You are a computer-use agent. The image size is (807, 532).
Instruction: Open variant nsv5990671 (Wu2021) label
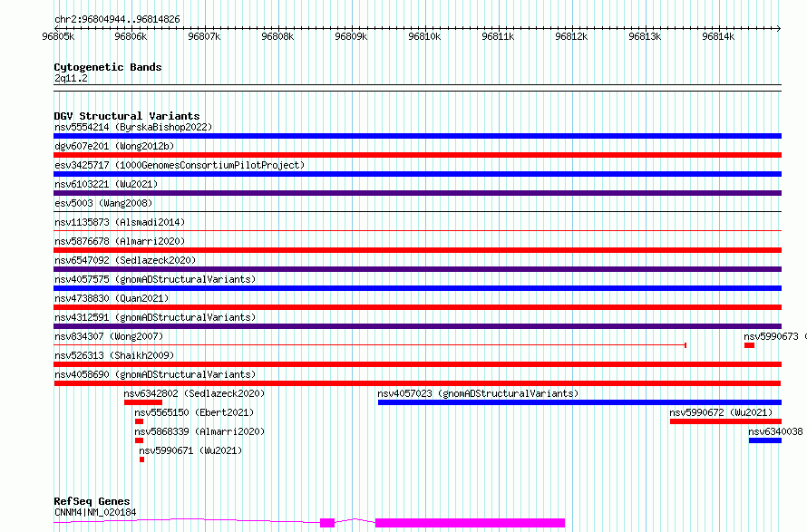click(x=190, y=450)
